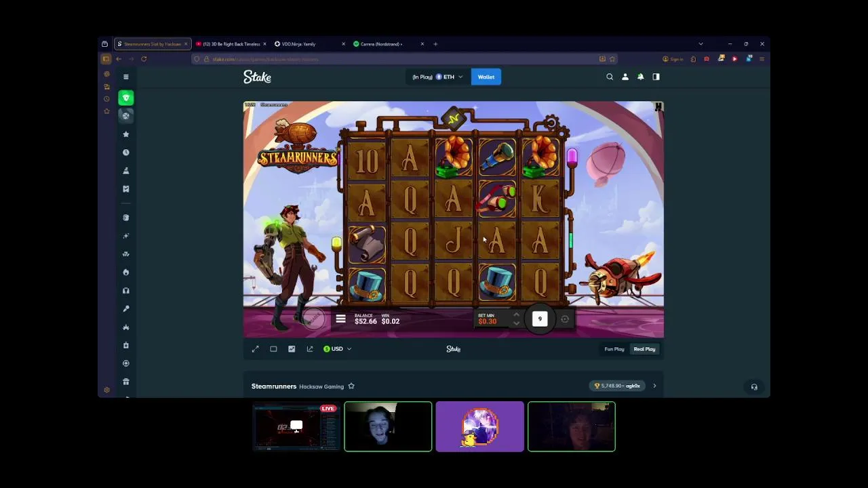The width and height of the screenshot is (868, 488).
Task: Expand the leaderboard winner arrow
Action: tap(654, 386)
